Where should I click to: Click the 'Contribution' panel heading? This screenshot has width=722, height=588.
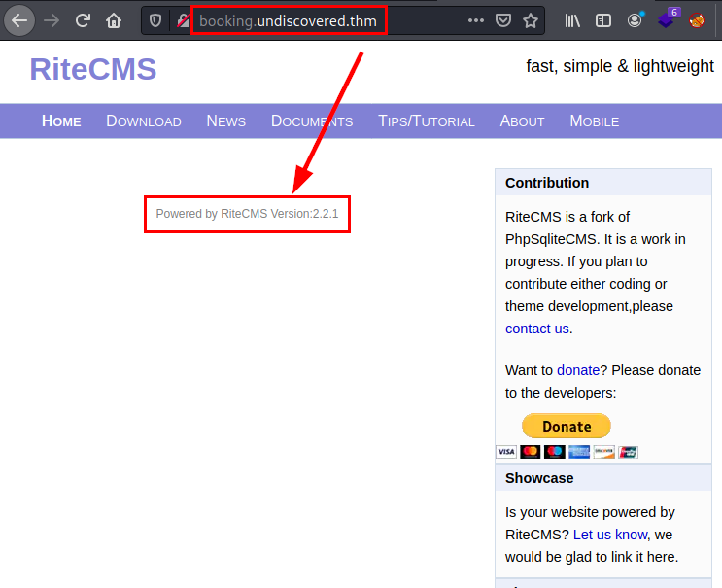[x=547, y=183]
